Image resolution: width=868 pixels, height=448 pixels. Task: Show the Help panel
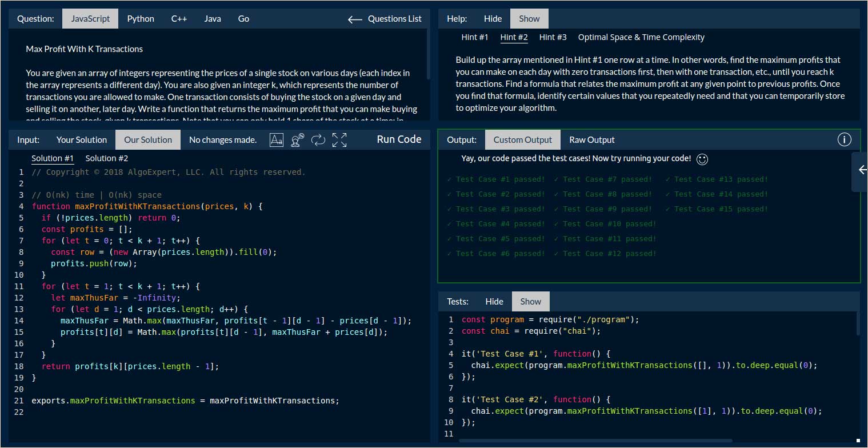[529, 19]
